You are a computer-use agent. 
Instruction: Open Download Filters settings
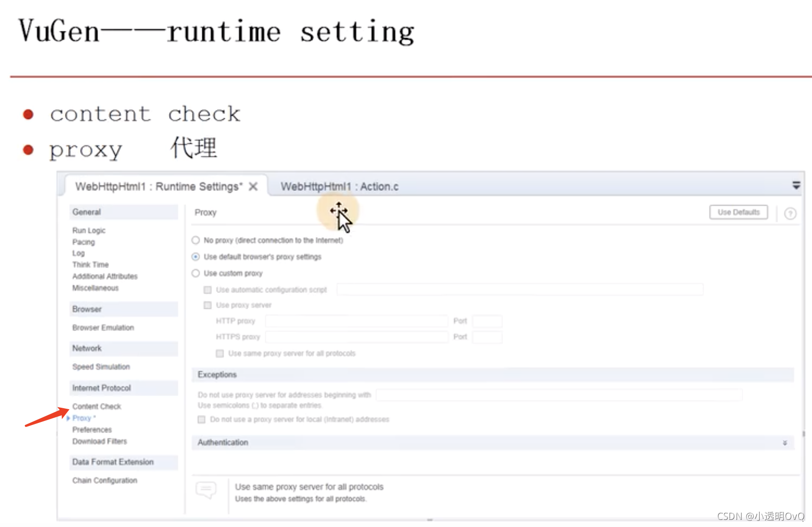pos(100,441)
